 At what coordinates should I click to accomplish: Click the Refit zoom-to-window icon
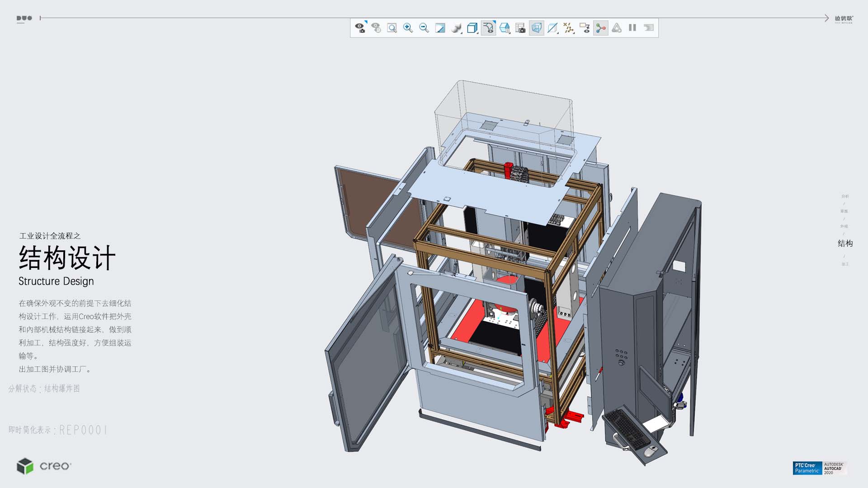point(392,28)
